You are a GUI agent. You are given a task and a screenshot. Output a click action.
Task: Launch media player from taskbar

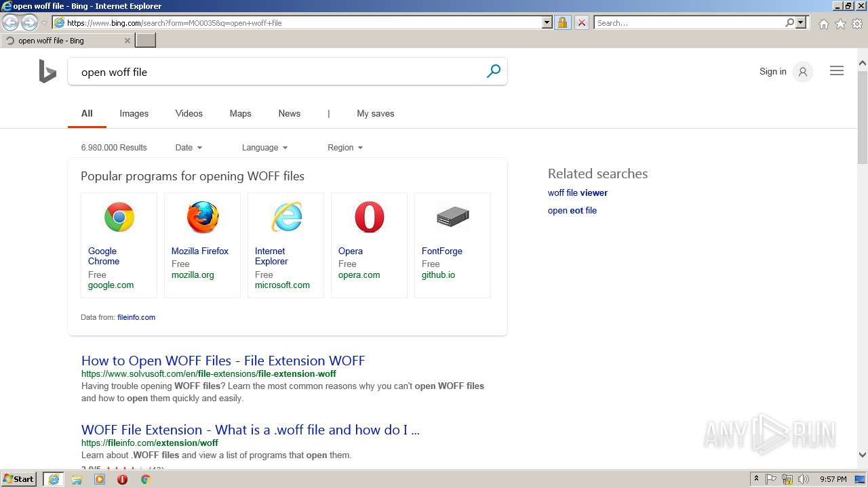pos(100,479)
